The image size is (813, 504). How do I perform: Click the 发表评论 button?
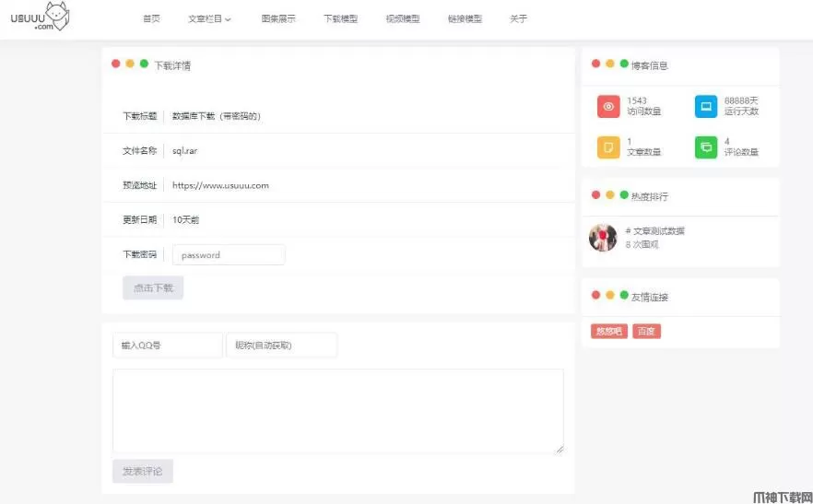(143, 472)
